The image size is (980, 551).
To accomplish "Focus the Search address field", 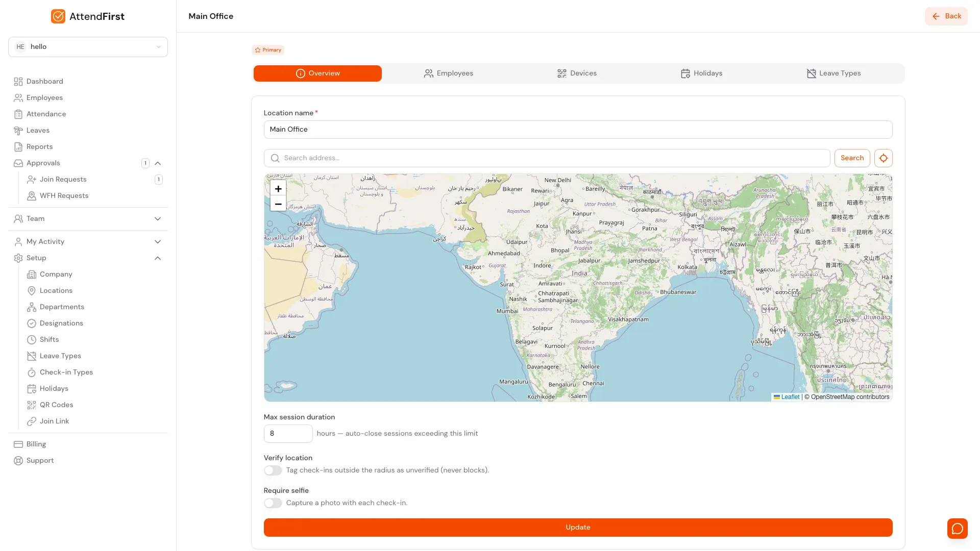I will [547, 158].
